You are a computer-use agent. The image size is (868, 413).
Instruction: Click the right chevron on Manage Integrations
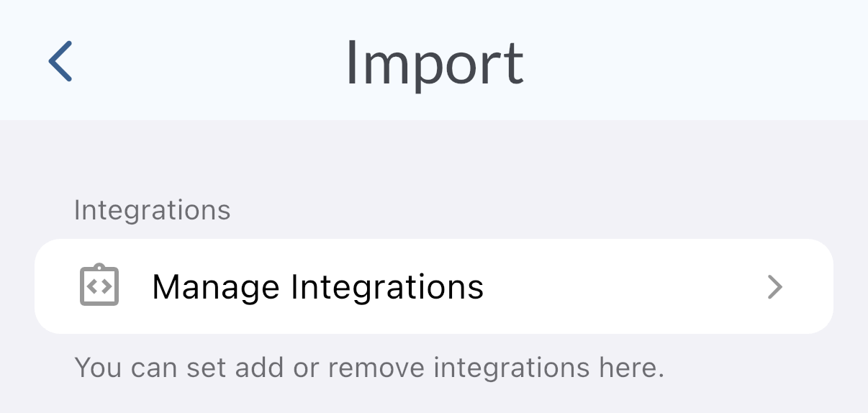(x=774, y=287)
